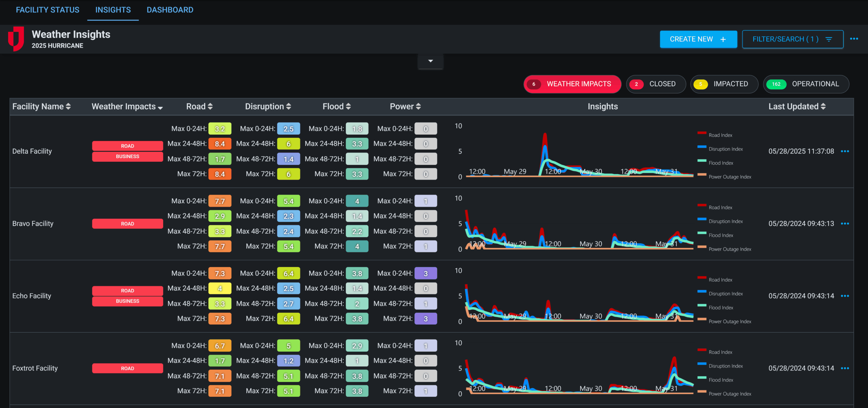
Task: Click the red shield logo icon
Action: tap(16, 39)
